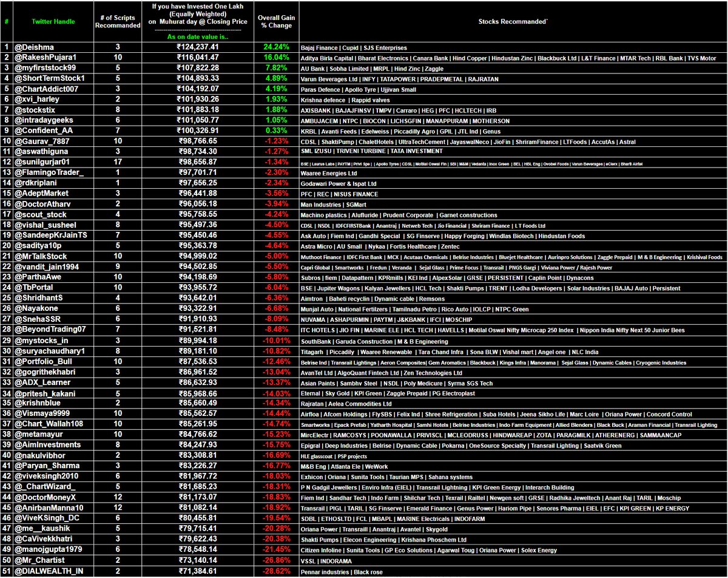Select the "VSSL | INDORAMA" stocks cell
Viewport: 728px width, 578px height.
513,560
